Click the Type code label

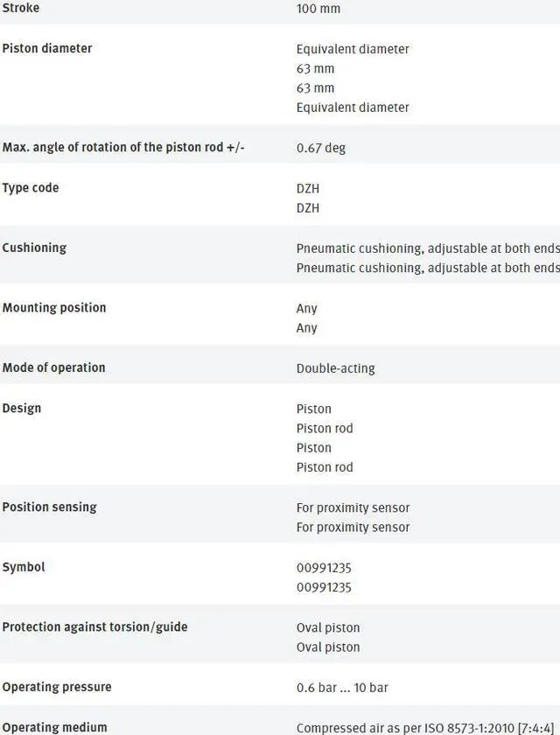[x=31, y=188]
